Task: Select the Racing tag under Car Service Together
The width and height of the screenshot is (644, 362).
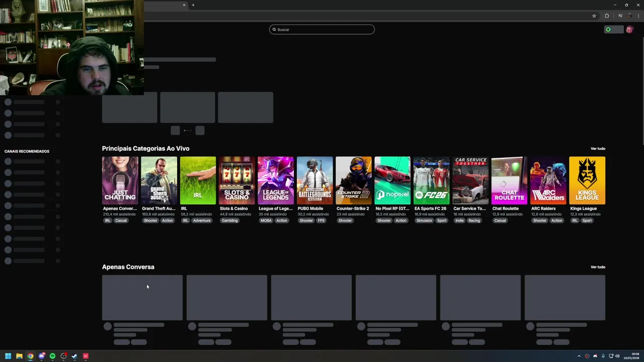Action: (x=474, y=221)
